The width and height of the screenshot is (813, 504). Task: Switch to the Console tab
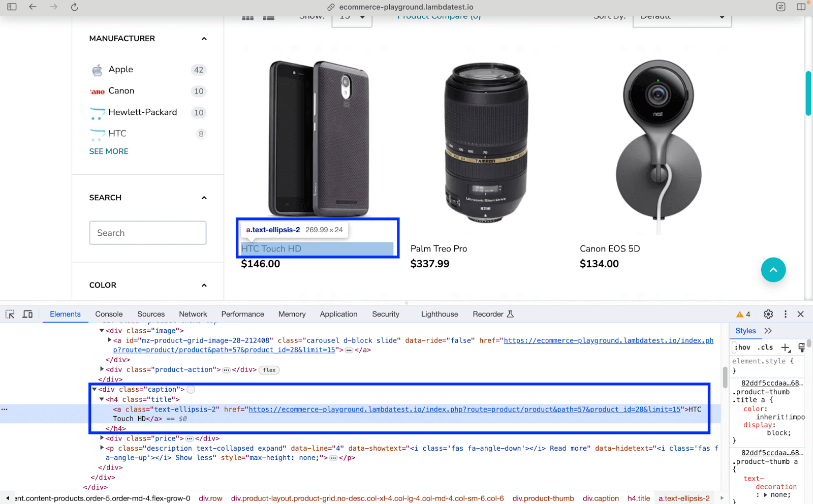[x=109, y=314]
